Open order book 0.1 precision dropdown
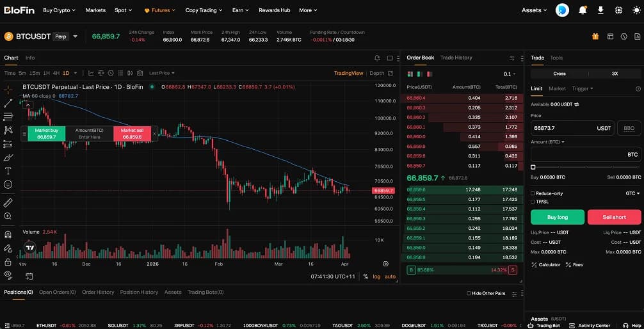The image size is (644, 329). pos(510,74)
